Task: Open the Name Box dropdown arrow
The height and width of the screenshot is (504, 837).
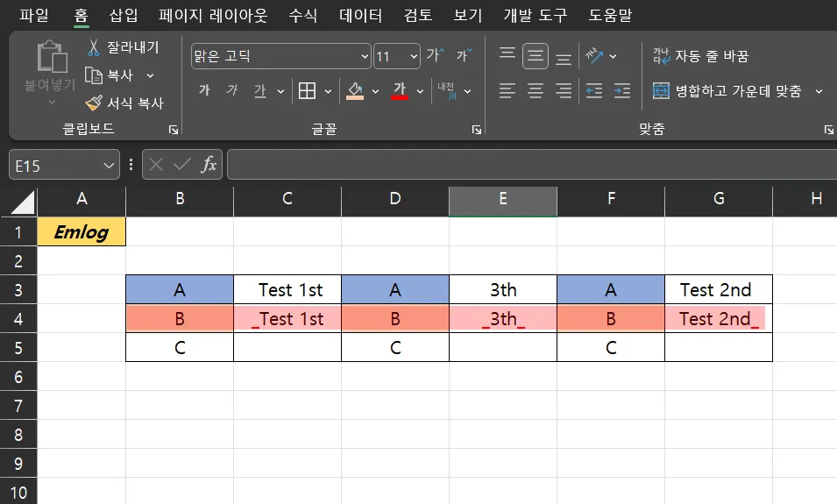Action: coord(109,166)
